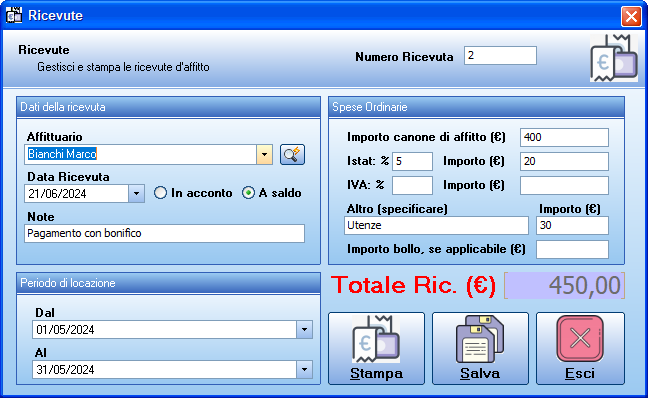Click the Esci exit button
648x398 pixels.
[x=580, y=348]
